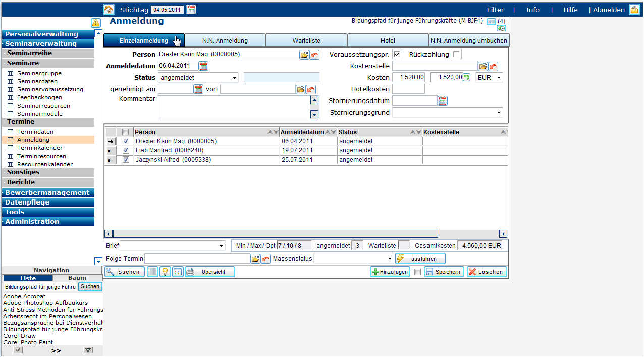644x357 pixels.
Task: Switch to the Hotel tab
Action: pyautogui.click(x=388, y=40)
